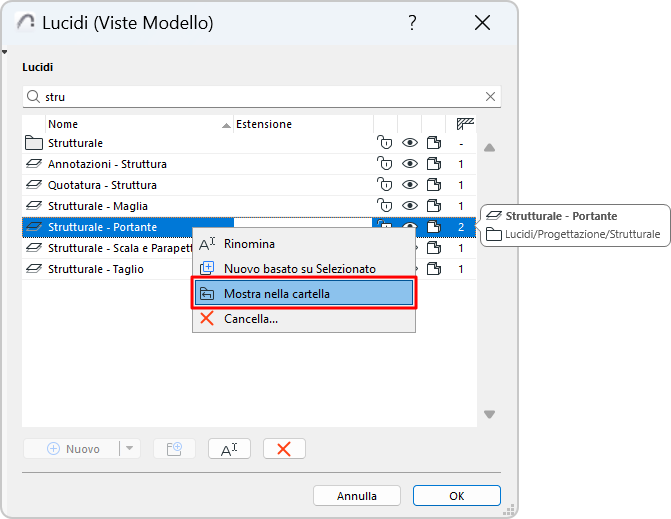The width and height of the screenshot is (671, 519).
Task: Click into the layer search field
Action: coord(260,97)
